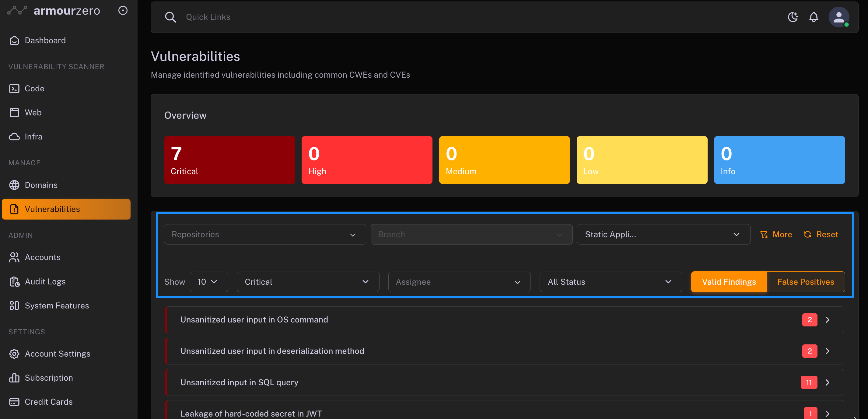Viewport: 868px width, 419px height.
Task: Switch to False Positives findings
Action: click(x=805, y=282)
